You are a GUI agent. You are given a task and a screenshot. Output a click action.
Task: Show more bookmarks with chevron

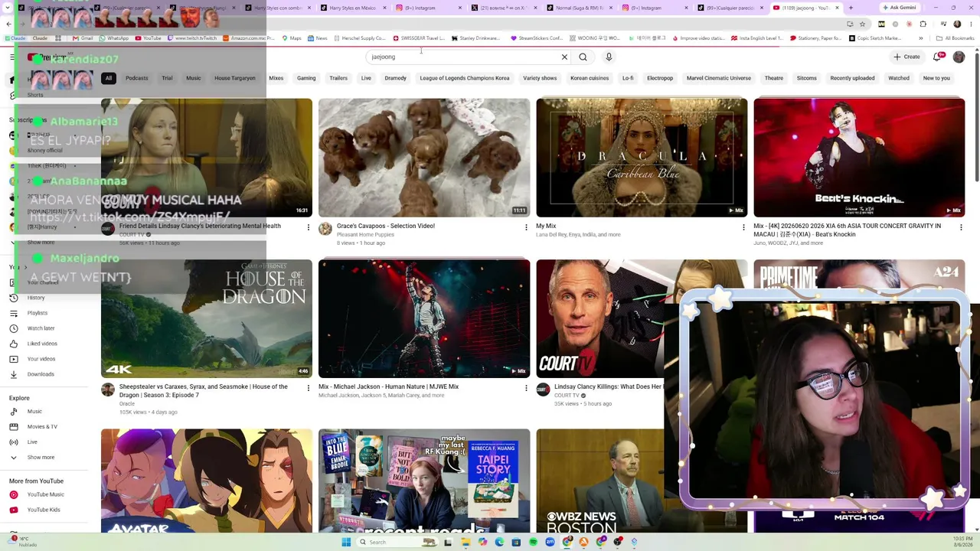[x=921, y=38]
